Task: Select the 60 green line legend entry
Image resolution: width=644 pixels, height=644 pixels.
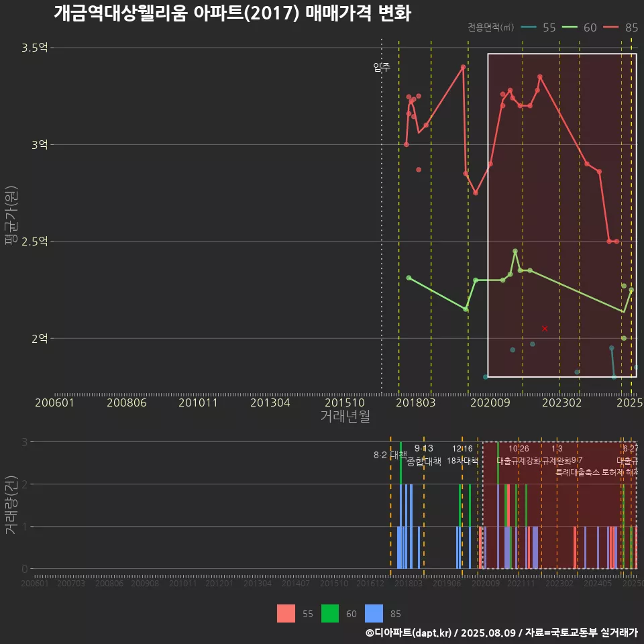Action: (579, 28)
